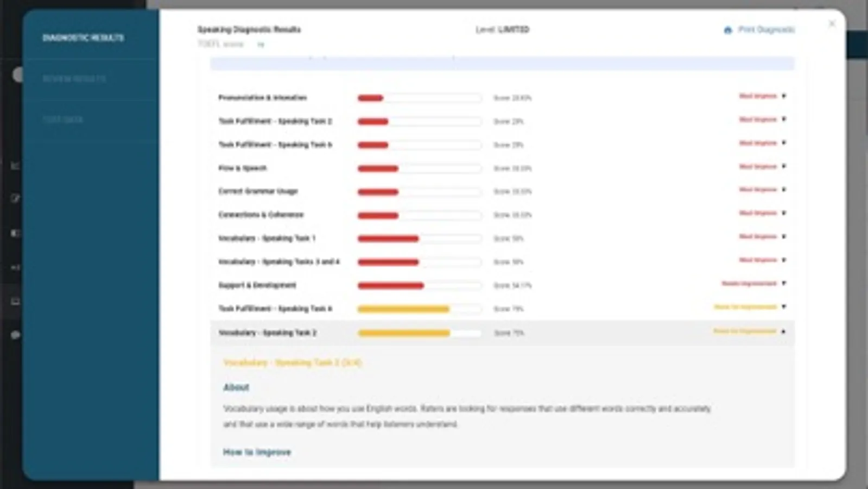
Task: Expand the Support & Development row arrow
Action: [x=783, y=283]
